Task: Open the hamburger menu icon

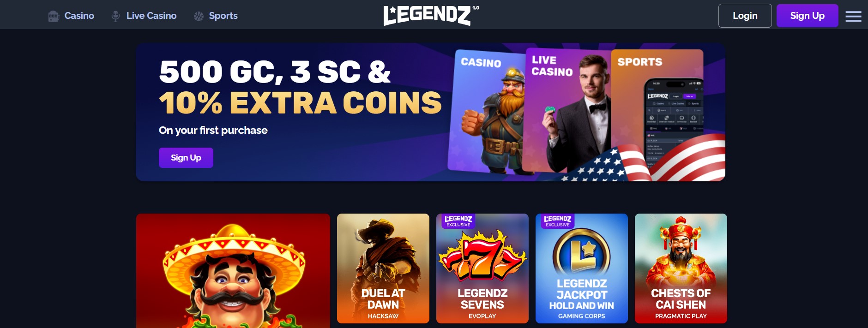Action: pyautogui.click(x=853, y=16)
